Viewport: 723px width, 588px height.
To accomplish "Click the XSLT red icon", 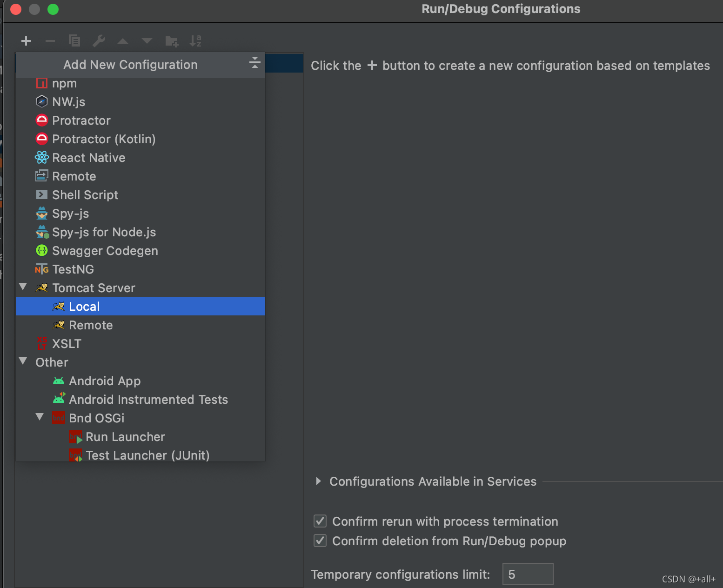I will pyautogui.click(x=42, y=343).
